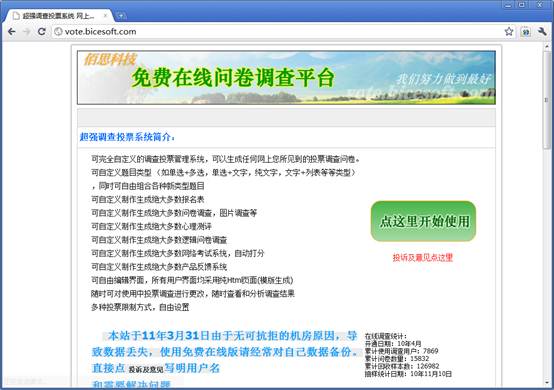Screen dimensions: 554x390
Task: Go back with the browser back arrow
Action: (11, 32)
